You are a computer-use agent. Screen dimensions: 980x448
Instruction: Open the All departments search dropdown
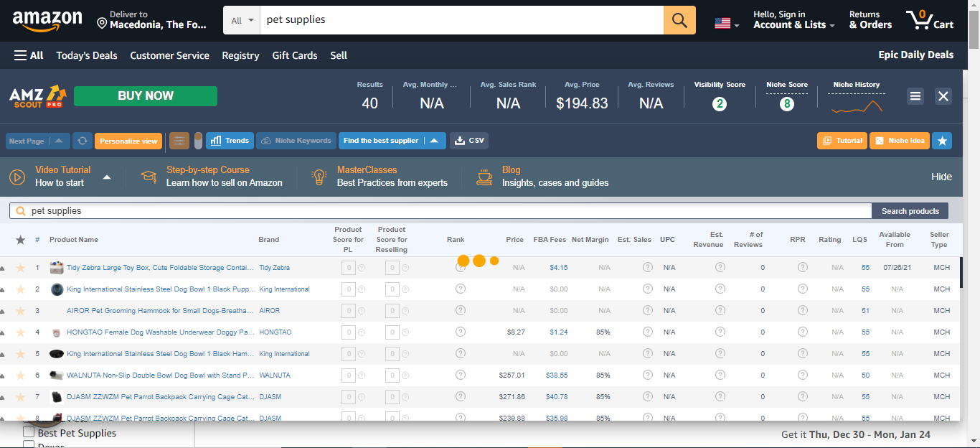[x=242, y=20]
